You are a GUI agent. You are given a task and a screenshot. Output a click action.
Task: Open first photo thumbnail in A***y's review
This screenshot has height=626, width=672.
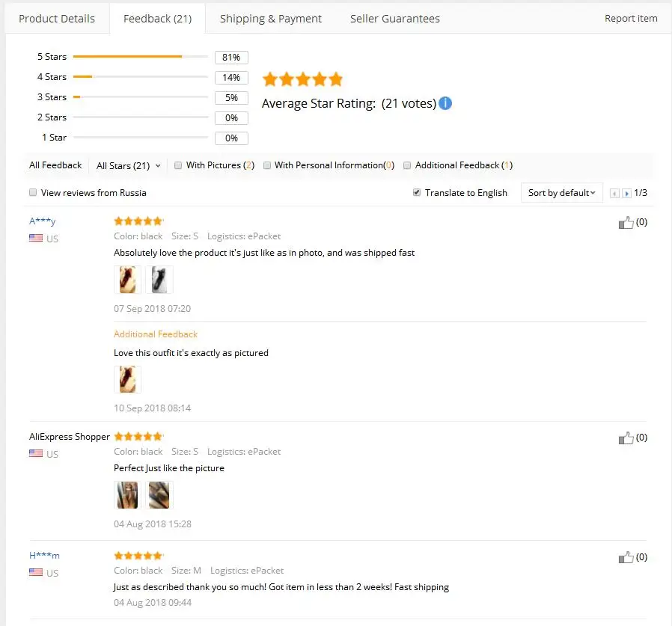(127, 280)
